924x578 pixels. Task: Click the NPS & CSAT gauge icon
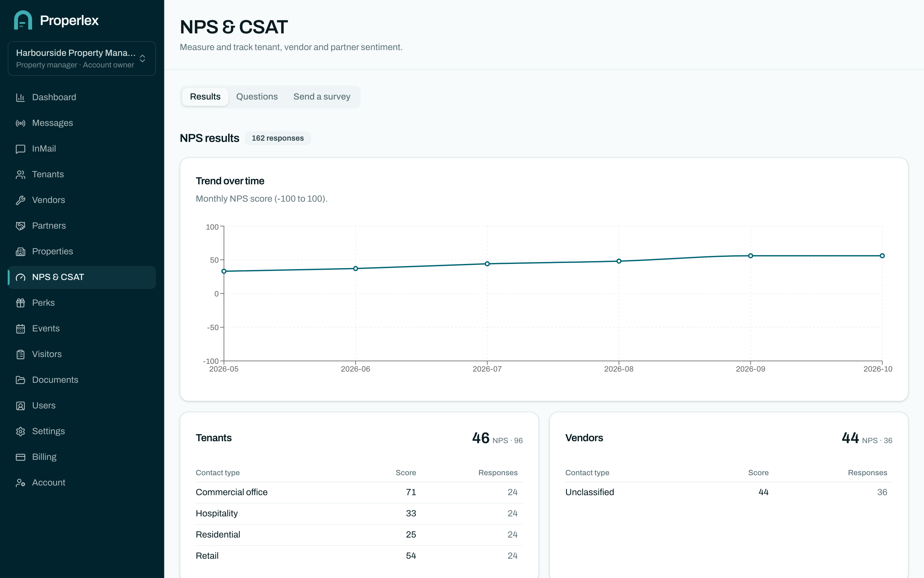coord(20,277)
